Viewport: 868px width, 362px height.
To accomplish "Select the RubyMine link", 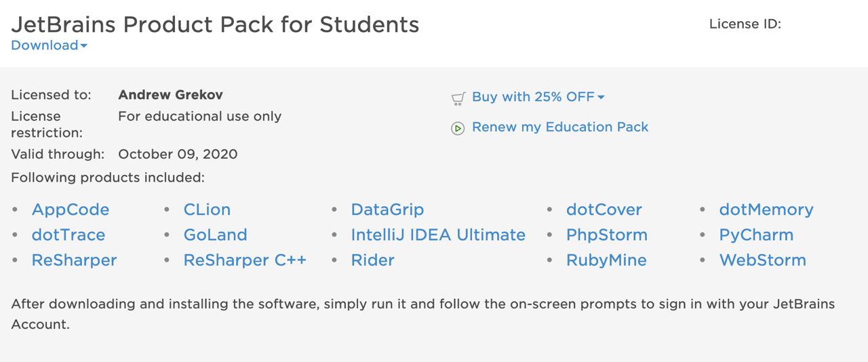I will [x=606, y=260].
